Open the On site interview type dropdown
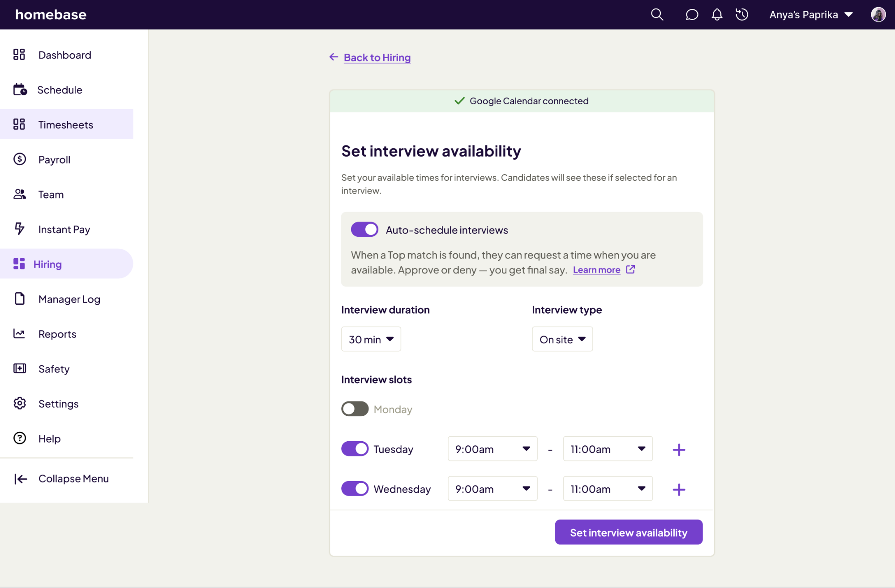 tap(562, 339)
